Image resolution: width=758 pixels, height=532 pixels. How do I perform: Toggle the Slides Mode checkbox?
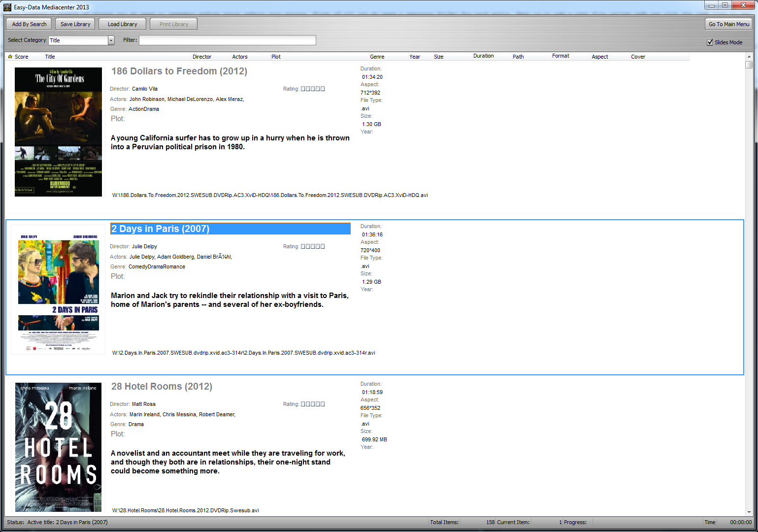coord(710,42)
